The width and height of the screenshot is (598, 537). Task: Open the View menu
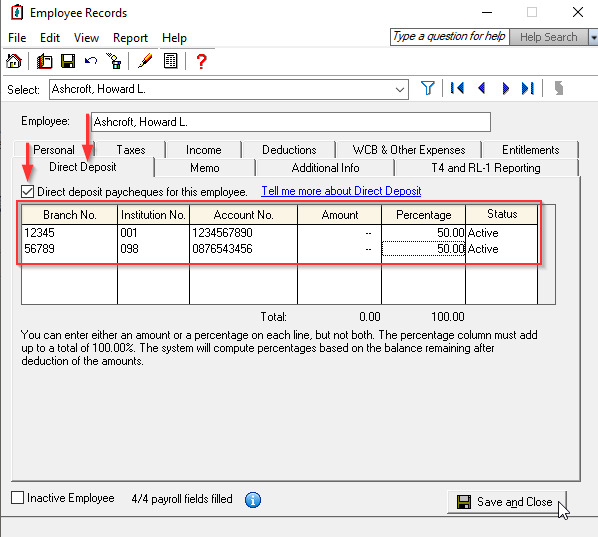pos(87,38)
